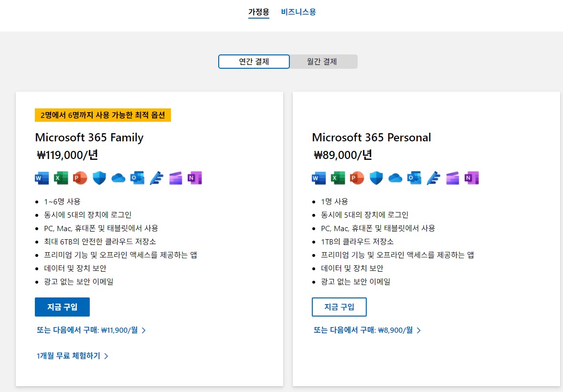This screenshot has height=392, width=563.
Task: Open the 가정용 tab
Action: (x=258, y=12)
